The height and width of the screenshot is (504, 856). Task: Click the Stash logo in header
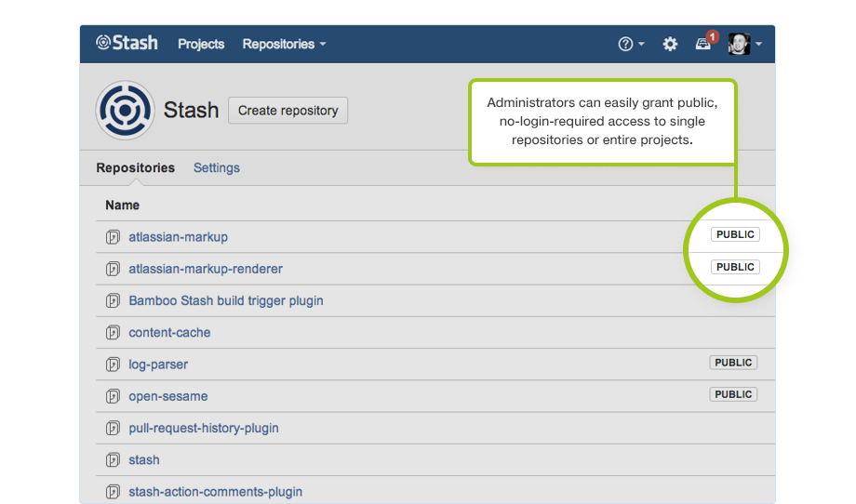[x=127, y=44]
